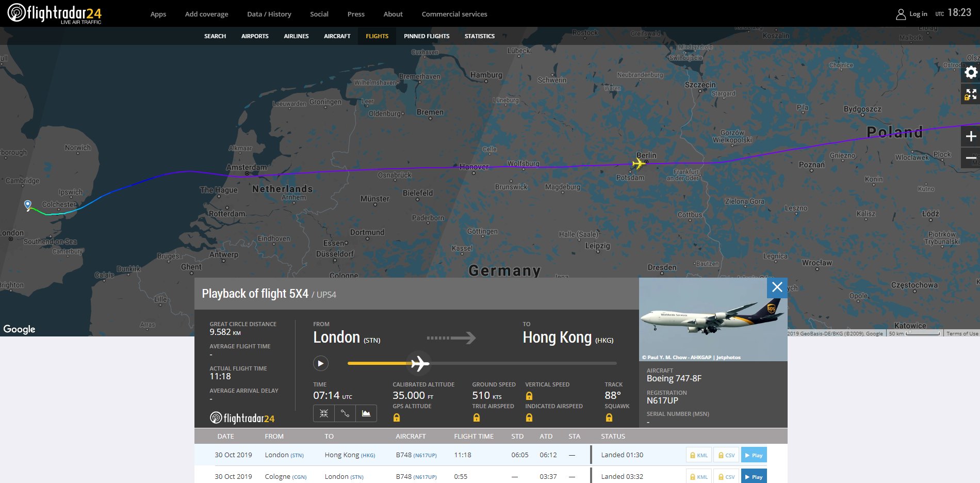
Task: Zoom in the map with plus button
Action: (971, 136)
